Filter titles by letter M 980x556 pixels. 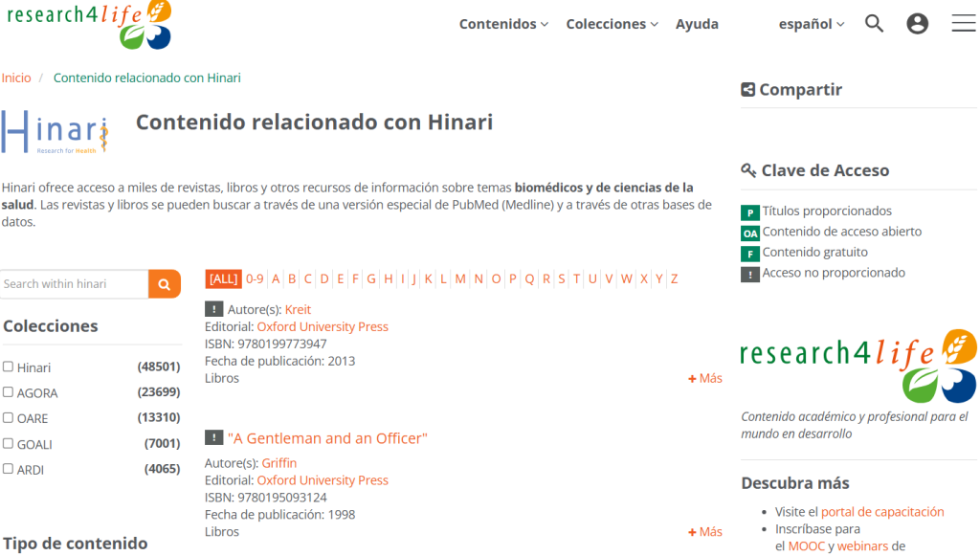[460, 278]
